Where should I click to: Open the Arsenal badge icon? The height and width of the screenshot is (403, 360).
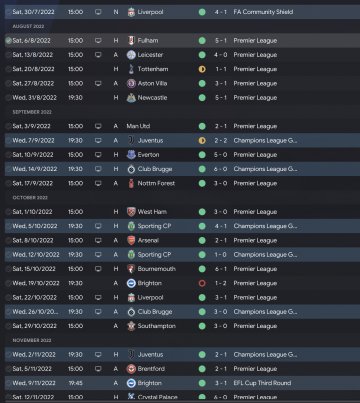pos(131,240)
